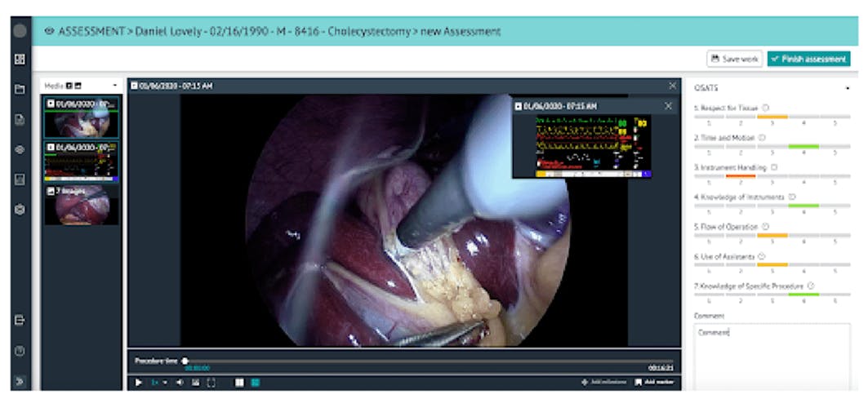868x412 pixels.
Task: Click the vitals overlay title bar video icon
Action: [519, 106]
